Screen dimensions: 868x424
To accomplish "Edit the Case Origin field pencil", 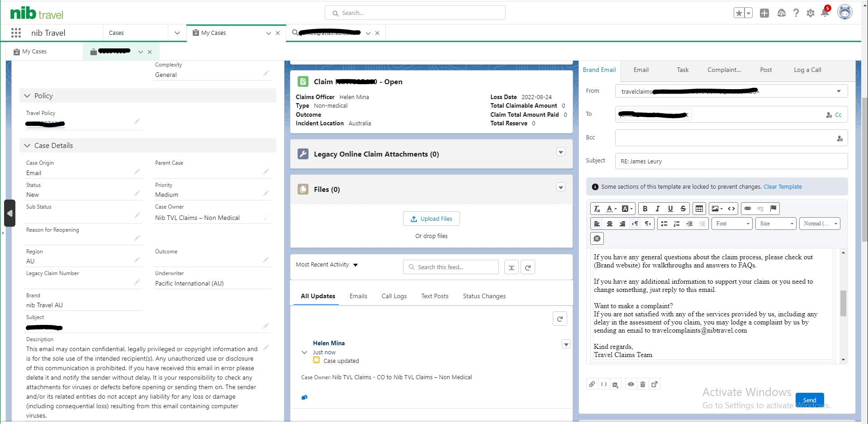I will point(137,172).
